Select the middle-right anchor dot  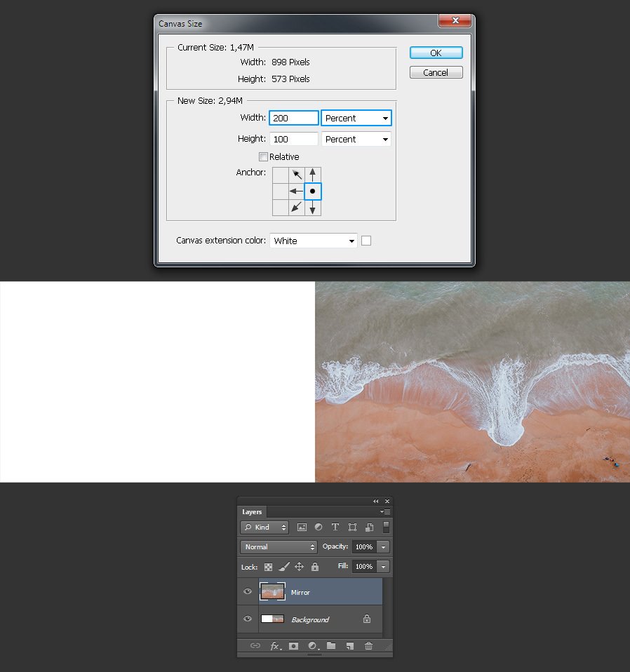click(312, 191)
